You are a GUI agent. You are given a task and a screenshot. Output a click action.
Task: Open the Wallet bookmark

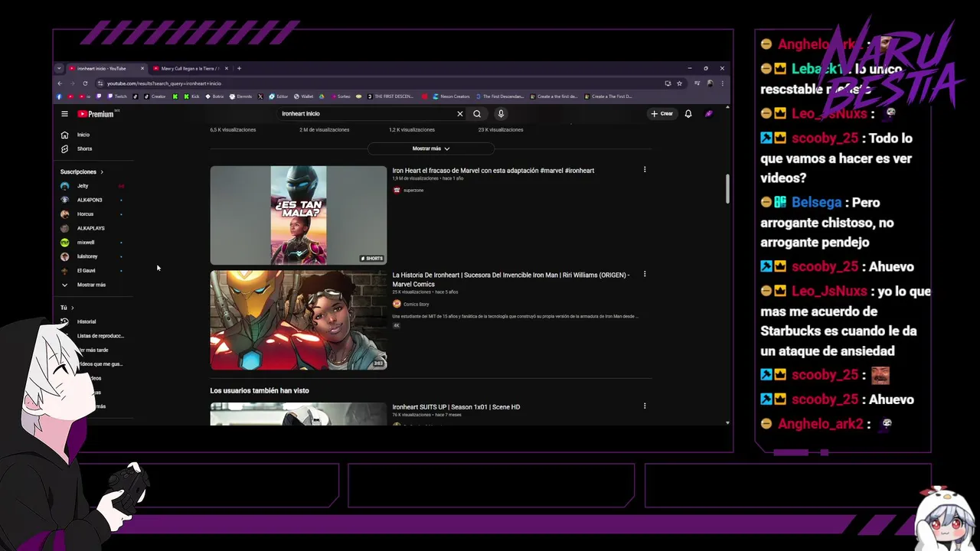click(303, 96)
